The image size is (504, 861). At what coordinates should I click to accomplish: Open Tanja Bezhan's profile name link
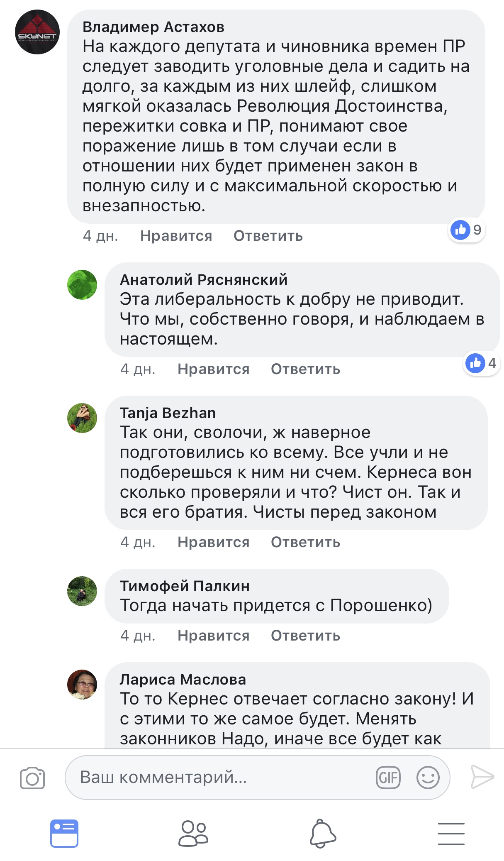point(168,413)
